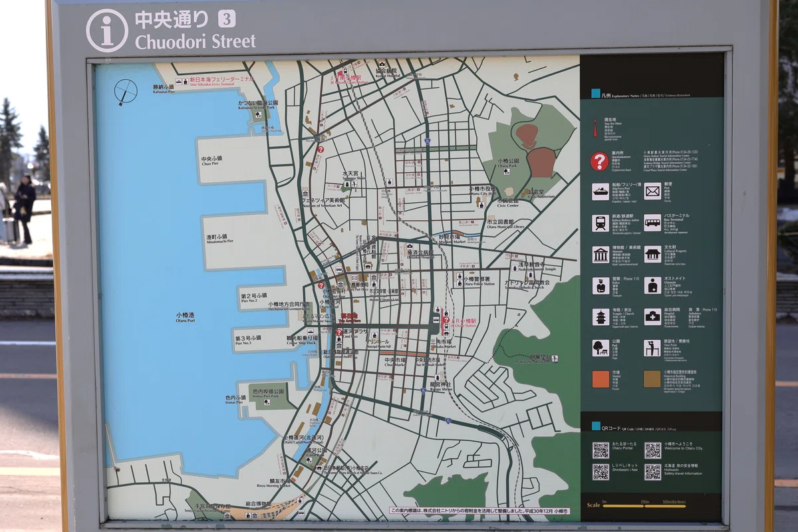Image resolution: width=798 pixels, height=532 pixels.
Task: Tap the 'Katsunai Seaside Park' label
Action: 258,108
